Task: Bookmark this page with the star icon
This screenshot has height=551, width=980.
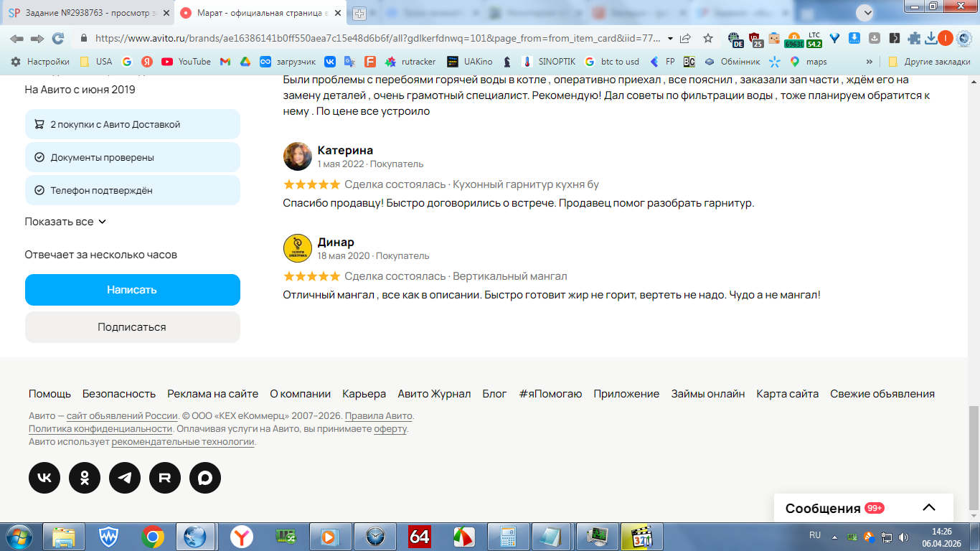Action: point(708,39)
